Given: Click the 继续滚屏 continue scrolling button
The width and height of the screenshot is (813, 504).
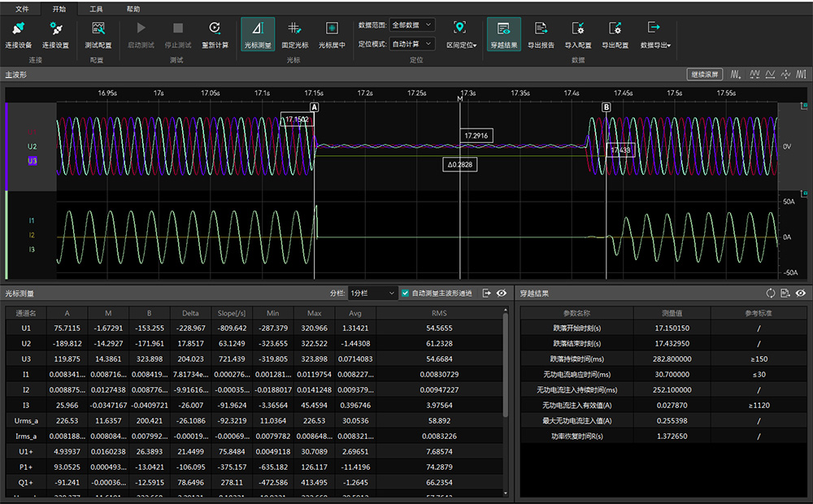Looking at the screenshot, I should [704, 74].
